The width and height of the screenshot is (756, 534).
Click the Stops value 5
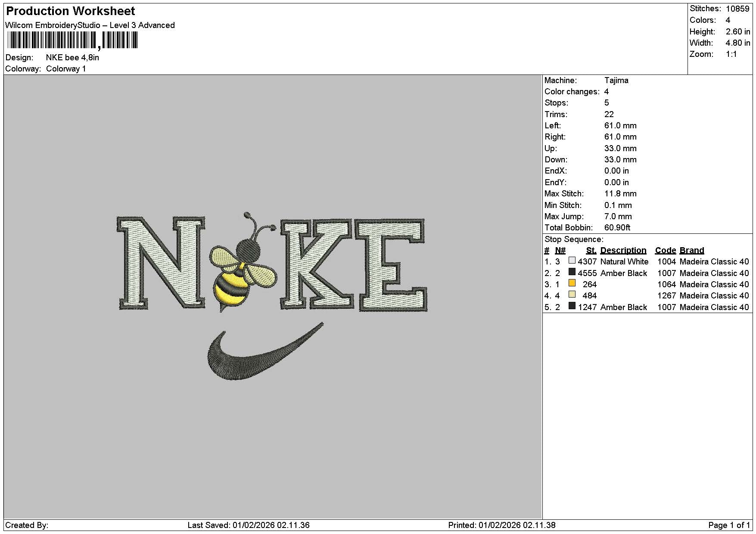tap(607, 103)
